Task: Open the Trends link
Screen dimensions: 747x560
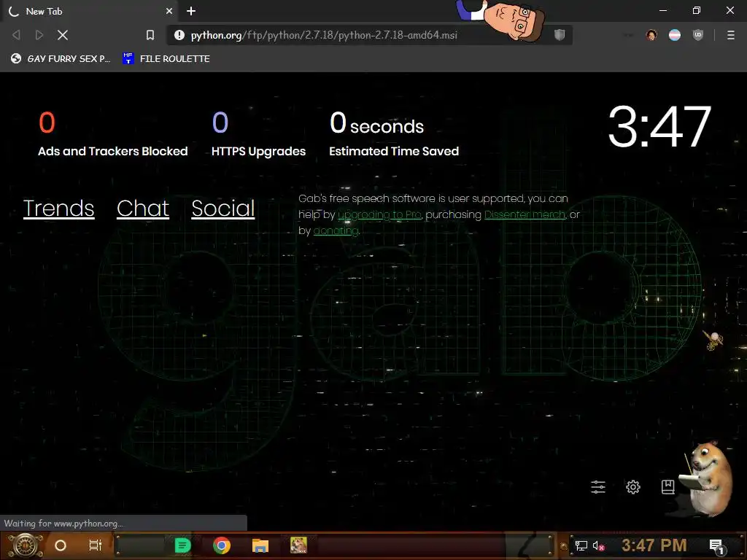Action: [x=58, y=208]
